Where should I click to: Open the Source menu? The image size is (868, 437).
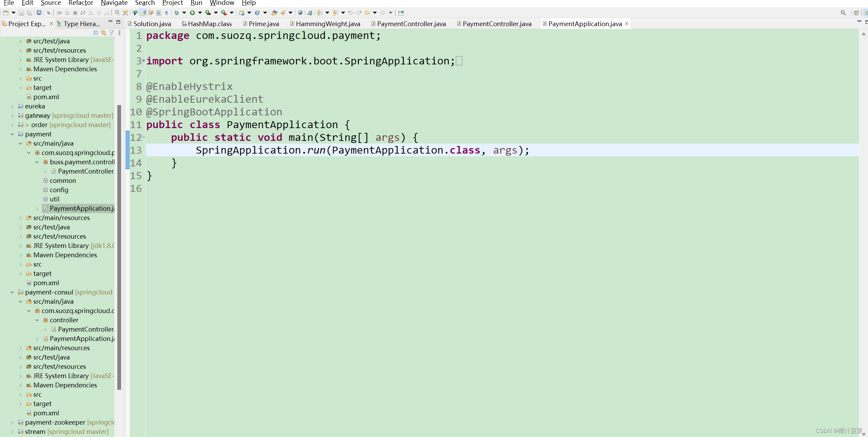click(51, 3)
